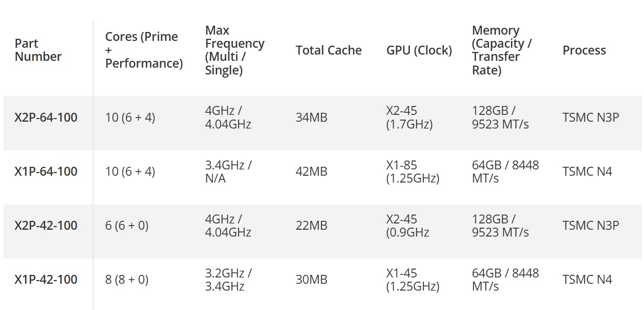Screen dimensions: 644x310
Task: Click the Total Cache column header
Action: click(328, 50)
